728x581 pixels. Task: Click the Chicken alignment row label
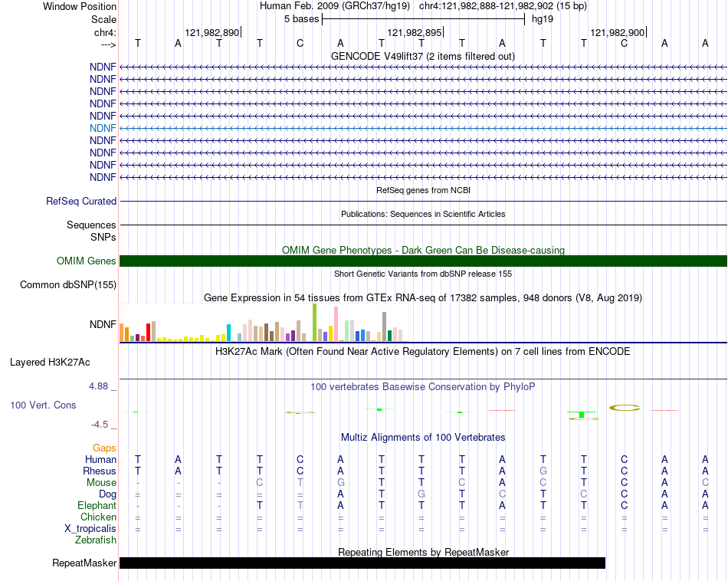point(98,517)
